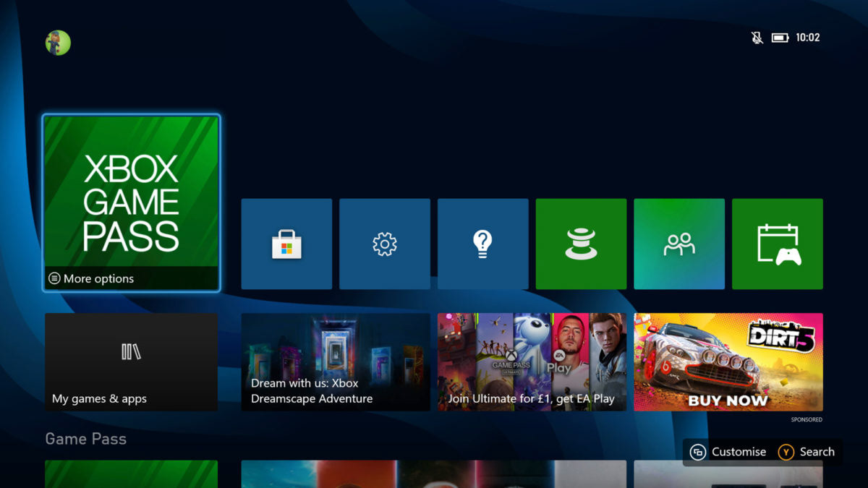Open the Xbox Accessories joystick tile
The image size is (868, 488).
(581, 244)
